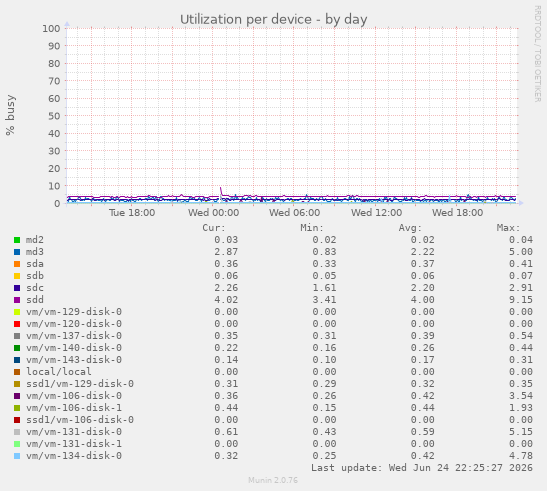Viewport: 547px width, 491px height.
Task: Click the vm/vm-131-disk-0 light gray swatch
Action: point(17,432)
